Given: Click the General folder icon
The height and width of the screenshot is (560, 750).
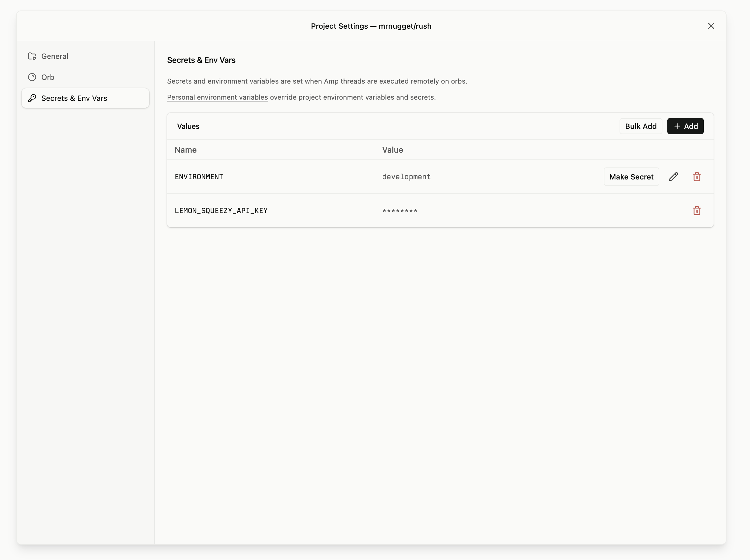Looking at the screenshot, I should pyautogui.click(x=32, y=56).
